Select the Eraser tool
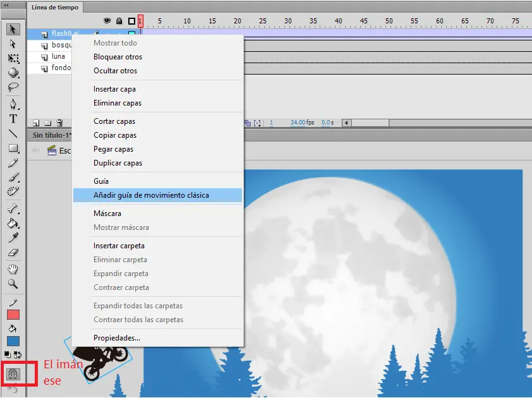 13,253
